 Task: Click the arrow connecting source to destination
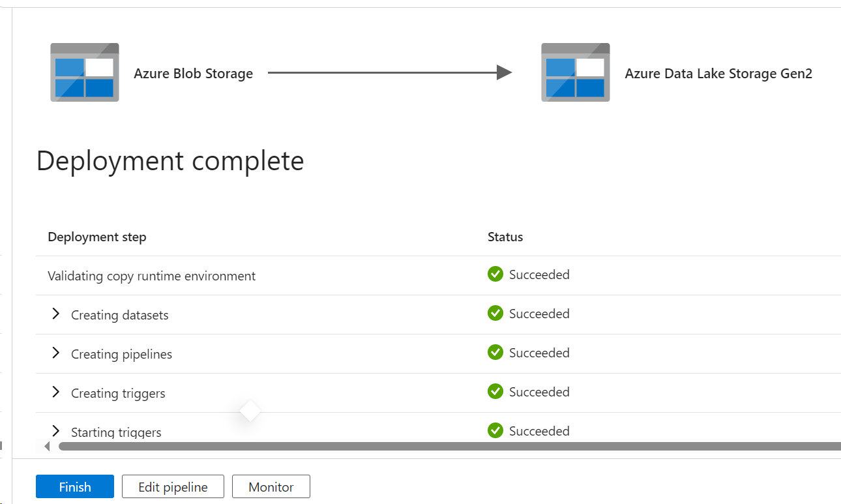tap(389, 73)
